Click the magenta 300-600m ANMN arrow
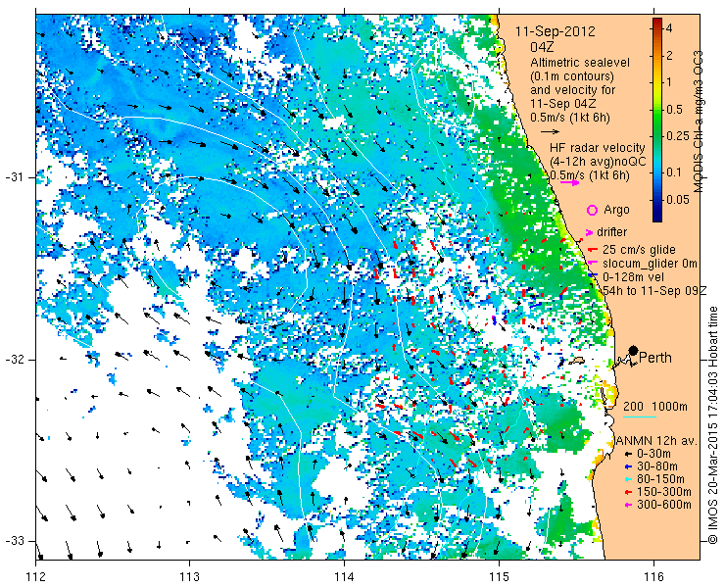The image size is (725, 588). (x=628, y=505)
